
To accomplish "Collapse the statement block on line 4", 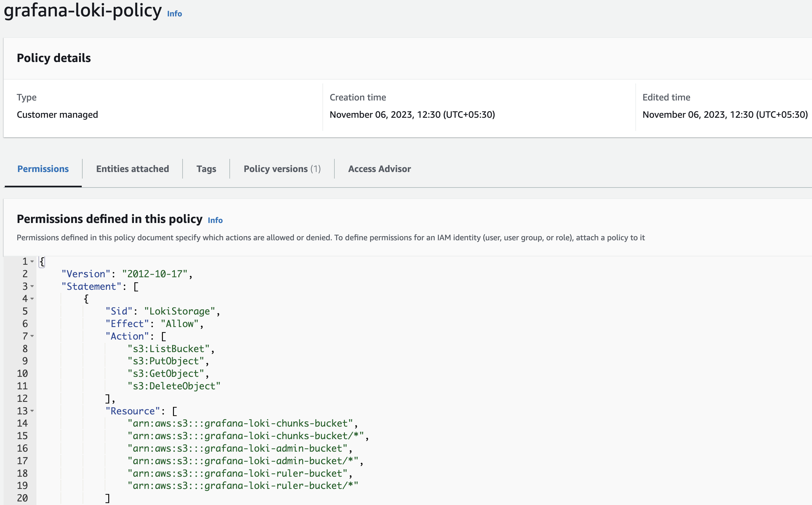I will [x=32, y=299].
